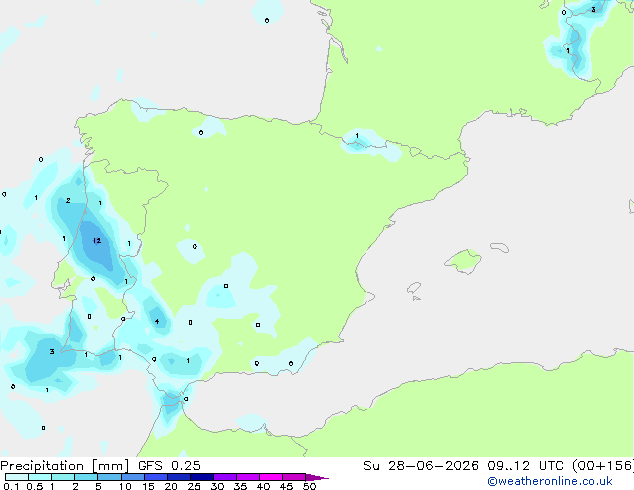The image size is (634, 490).
Task: Click the legend label "35"
Action: [x=240, y=486]
